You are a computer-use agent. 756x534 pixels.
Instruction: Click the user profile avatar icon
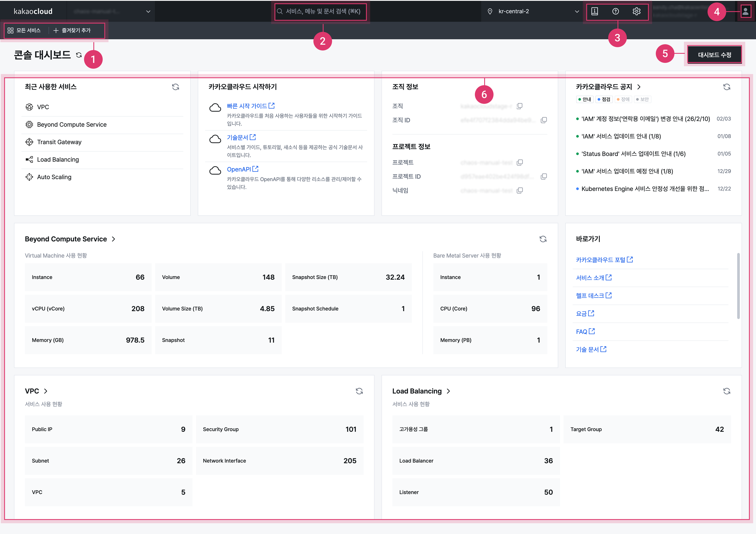(745, 12)
